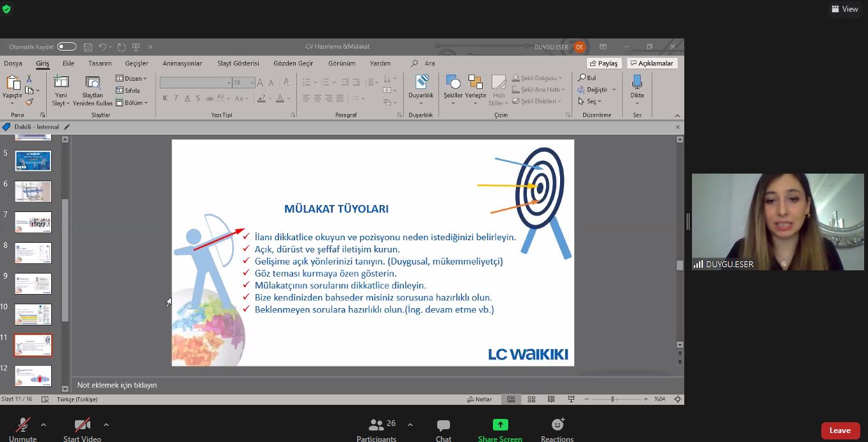The width and height of the screenshot is (868, 442).
Task: Expand the font size dropdown
Action: point(252,83)
